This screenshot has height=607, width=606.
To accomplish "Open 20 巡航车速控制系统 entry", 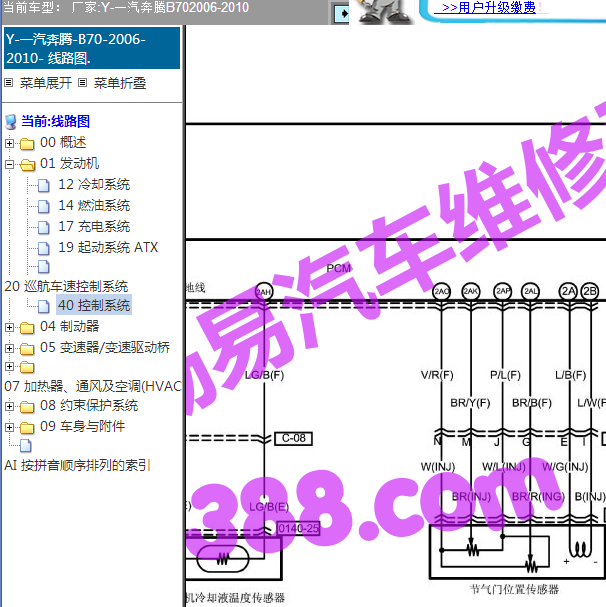I will [66, 286].
